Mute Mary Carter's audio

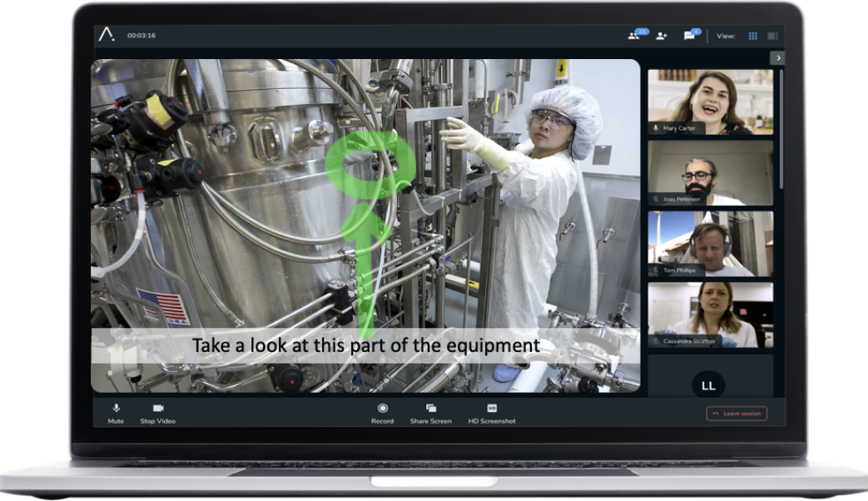click(x=656, y=128)
